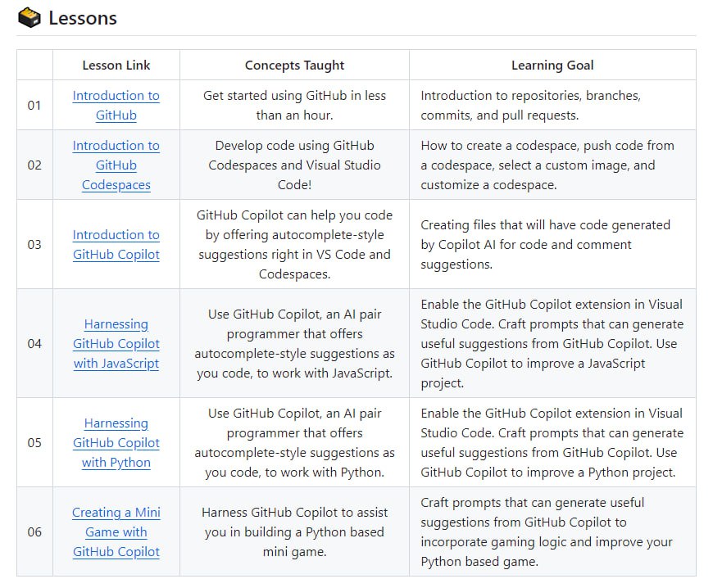
Task: Open Introduction to GitHub Codespaces link
Action: click(x=116, y=165)
